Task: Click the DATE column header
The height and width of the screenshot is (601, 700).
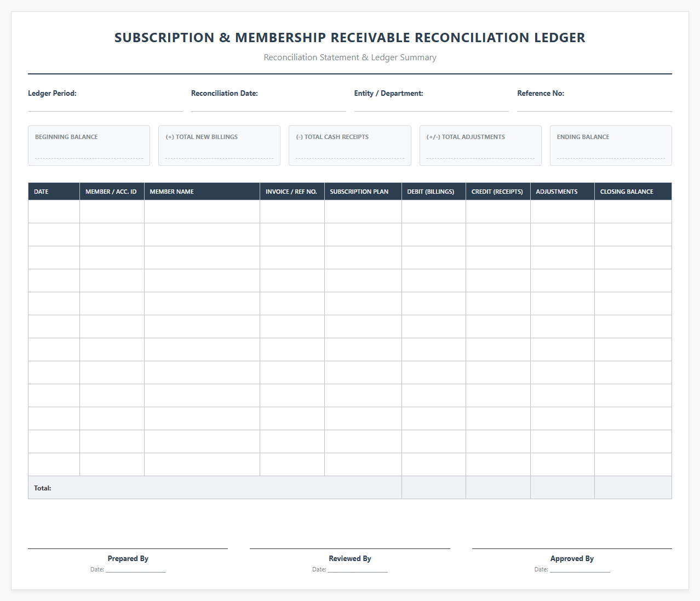Action: click(54, 192)
